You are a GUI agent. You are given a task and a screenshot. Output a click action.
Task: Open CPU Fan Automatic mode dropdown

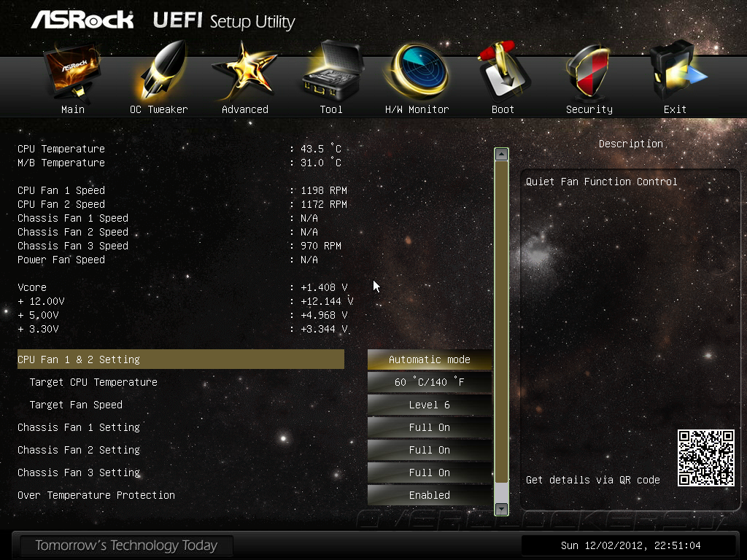(430, 359)
